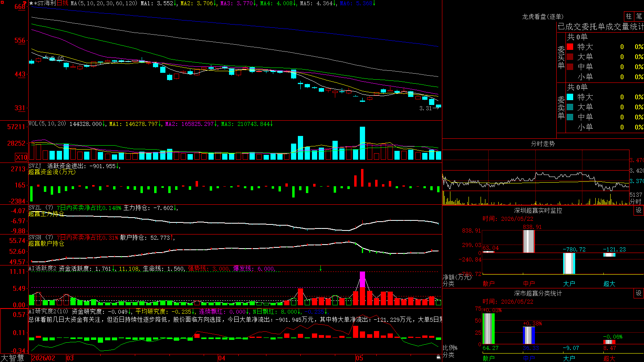Click the 小单 row under 委买单
The height and width of the screenshot is (362, 644).
tap(604, 77)
